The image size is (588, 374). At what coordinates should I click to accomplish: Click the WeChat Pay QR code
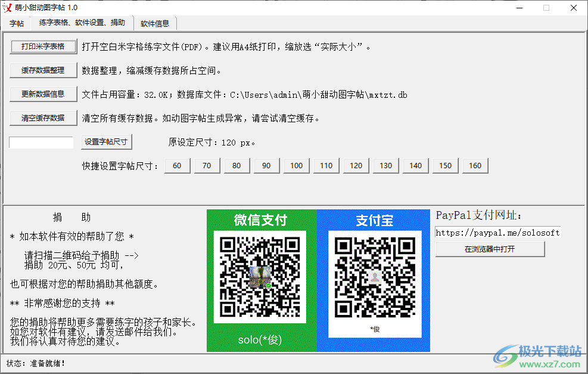coord(260,277)
